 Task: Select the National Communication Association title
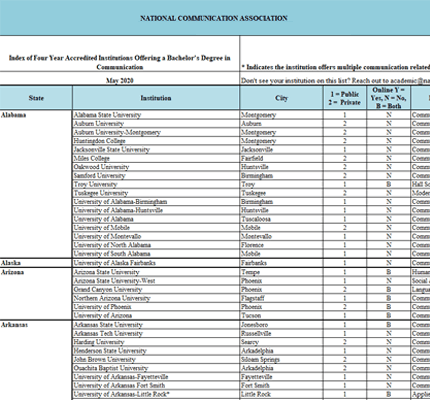click(214, 18)
